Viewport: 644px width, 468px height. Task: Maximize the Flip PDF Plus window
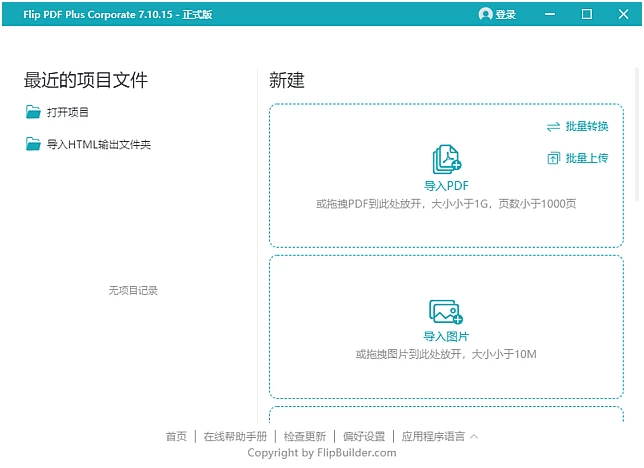pyautogui.click(x=587, y=14)
